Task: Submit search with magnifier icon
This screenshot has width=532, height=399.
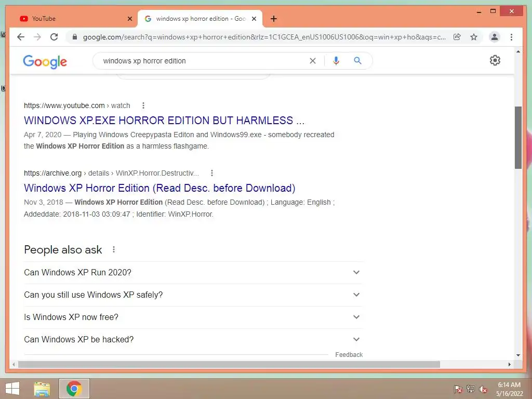Action: point(357,61)
